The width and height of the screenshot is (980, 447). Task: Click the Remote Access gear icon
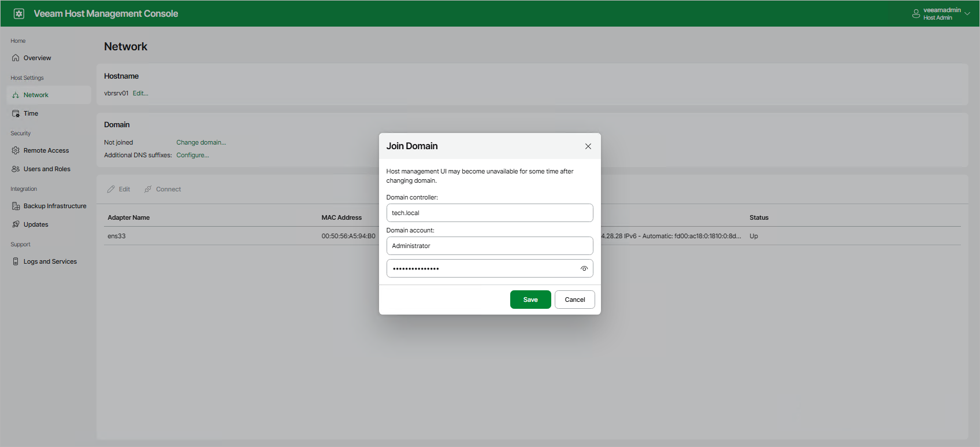[x=16, y=150]
